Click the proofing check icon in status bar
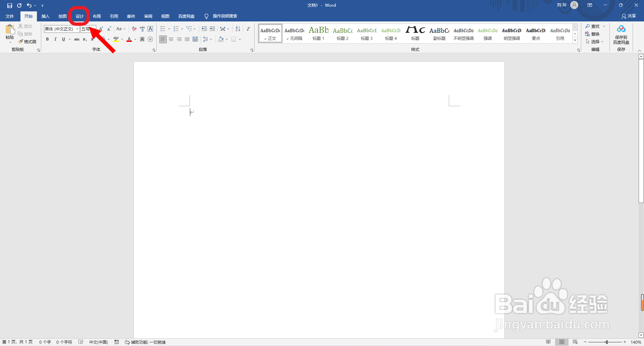 [81, 342]
